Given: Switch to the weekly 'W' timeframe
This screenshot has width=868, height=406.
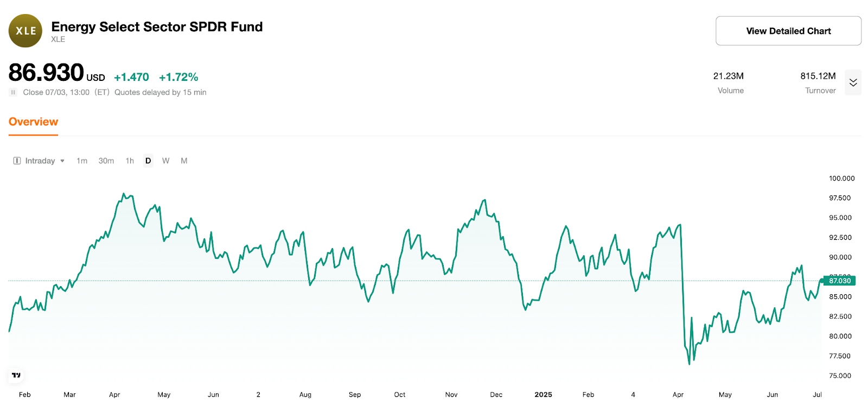Looking at the screenshot, I should [165, 161].
